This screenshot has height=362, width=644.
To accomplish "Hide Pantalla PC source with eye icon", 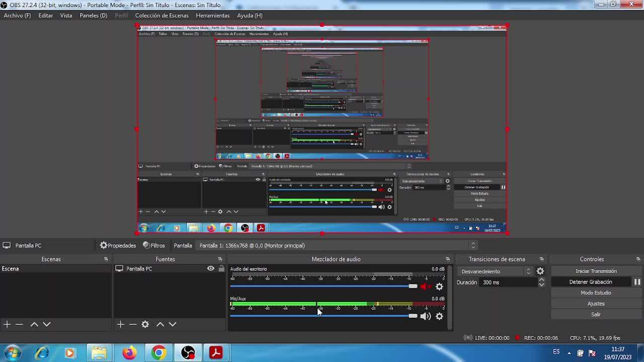I will point(211,268).
